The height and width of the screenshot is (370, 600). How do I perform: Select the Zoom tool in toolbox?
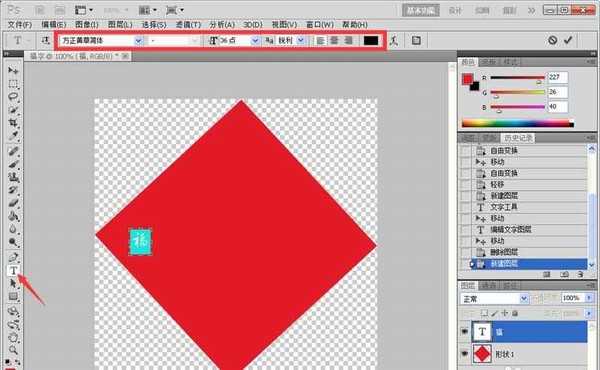(x=13, y=349)
